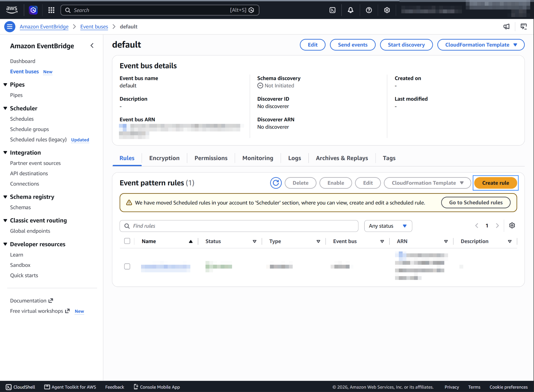Launch CloudShell from the top bar icon
Image resolution: width=534 pixels, height=392 pixels.
tap(332, 10)
